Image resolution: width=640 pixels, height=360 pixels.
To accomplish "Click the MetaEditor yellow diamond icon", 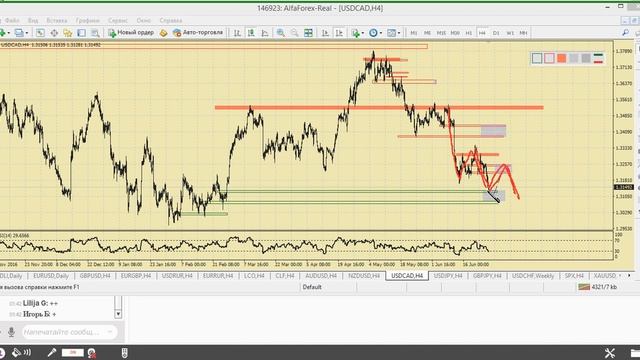I will tap(163, 33).
